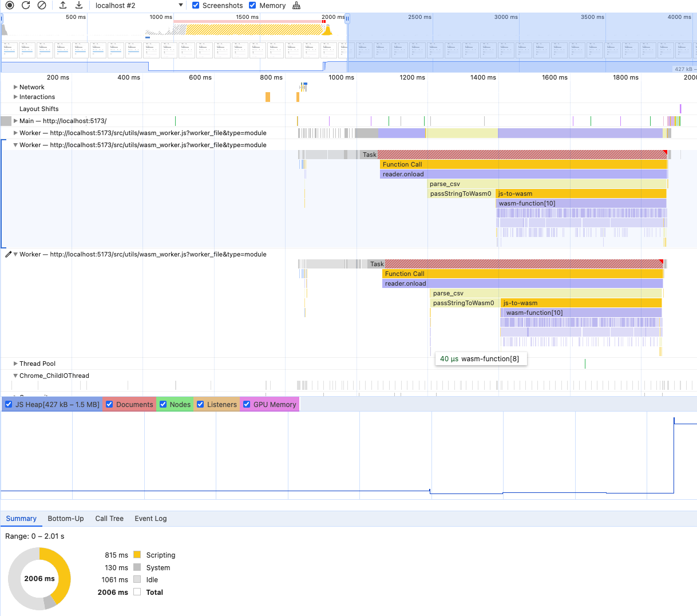The width and height of the screenshot is (697, 616).
Task: Switch to the Bottom-Up tab
Action: click(x=66, y=519)
